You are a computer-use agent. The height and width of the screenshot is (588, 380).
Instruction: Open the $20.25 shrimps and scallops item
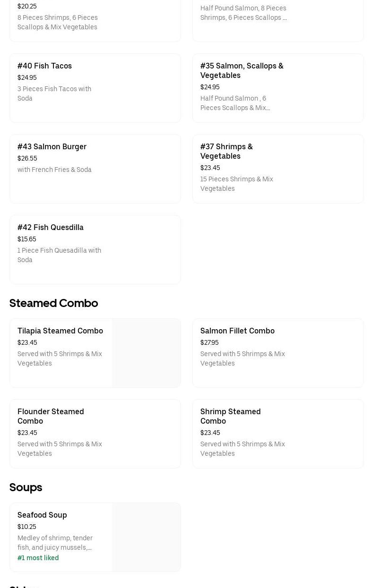95,19
